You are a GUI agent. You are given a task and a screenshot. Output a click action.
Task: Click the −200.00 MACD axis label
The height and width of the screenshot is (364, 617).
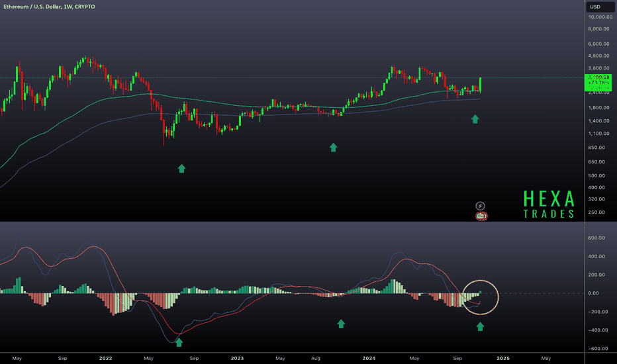598,312
